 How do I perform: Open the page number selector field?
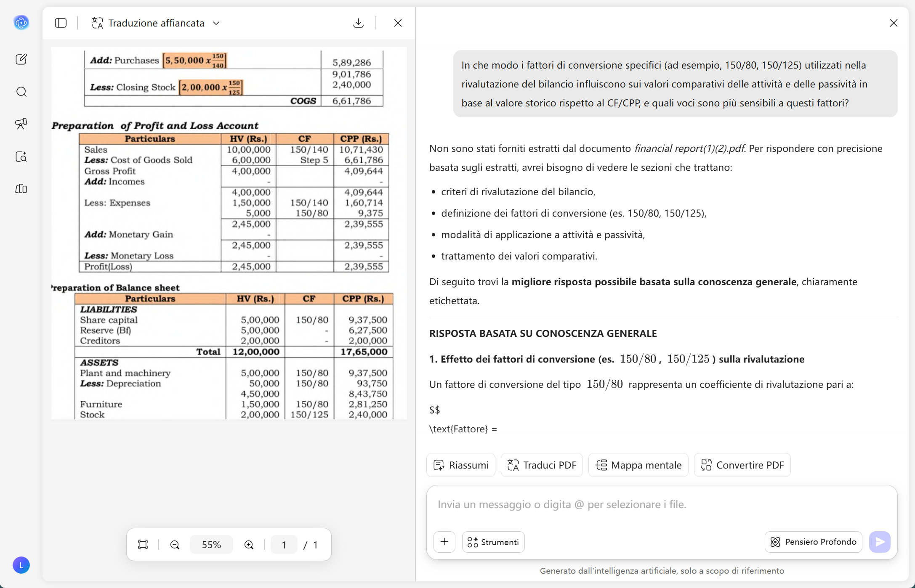tap(284, 544)
